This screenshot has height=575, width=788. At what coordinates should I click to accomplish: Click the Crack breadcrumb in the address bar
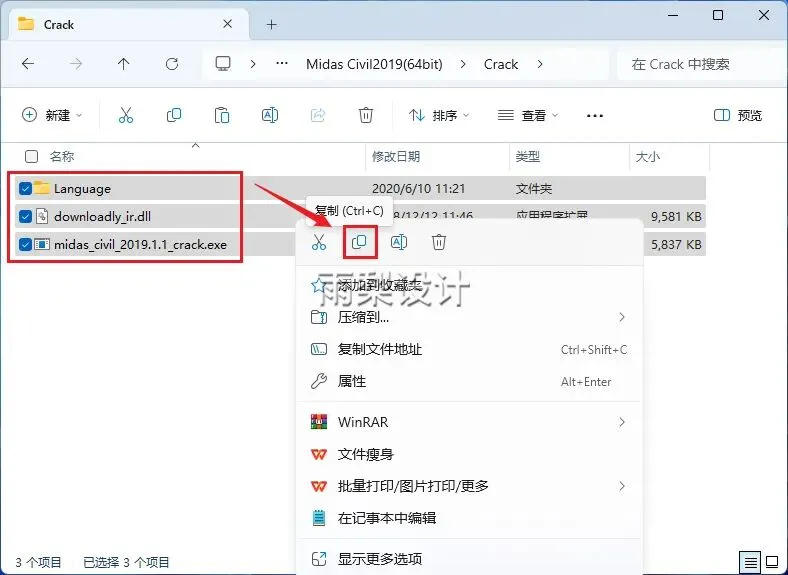pos(501,64)
